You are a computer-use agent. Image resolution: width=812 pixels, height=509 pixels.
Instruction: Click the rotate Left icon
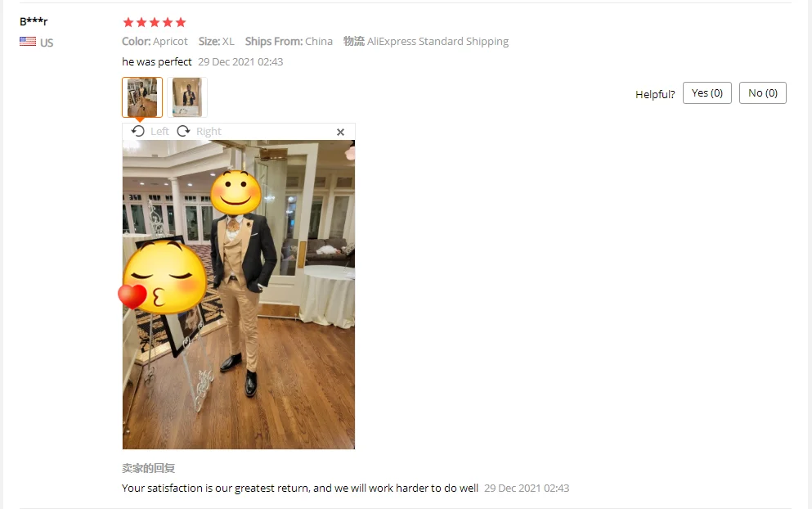(137, 131)
